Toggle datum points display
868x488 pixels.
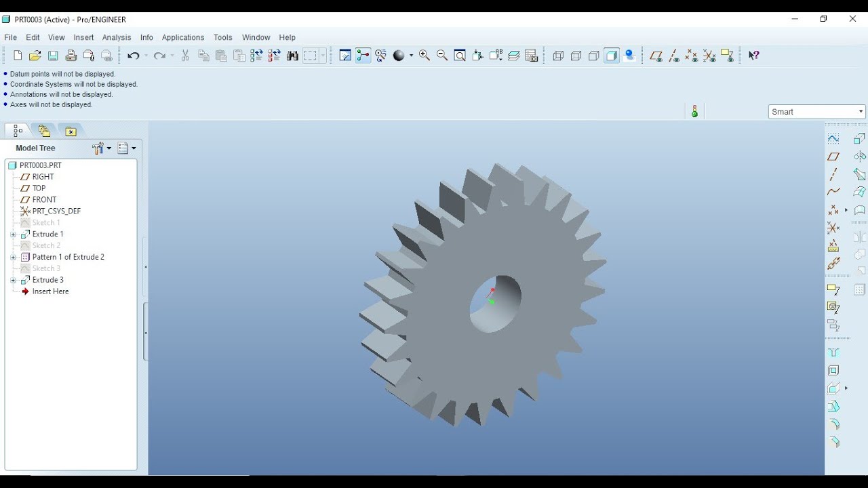pyautogui.click(x=691, y=56)
